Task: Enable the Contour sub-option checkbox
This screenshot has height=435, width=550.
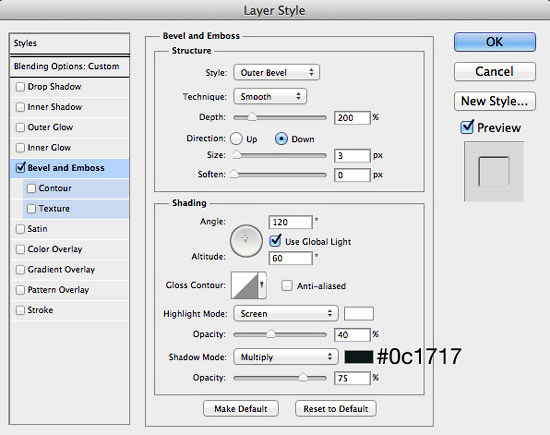Action: click(32, 188)
